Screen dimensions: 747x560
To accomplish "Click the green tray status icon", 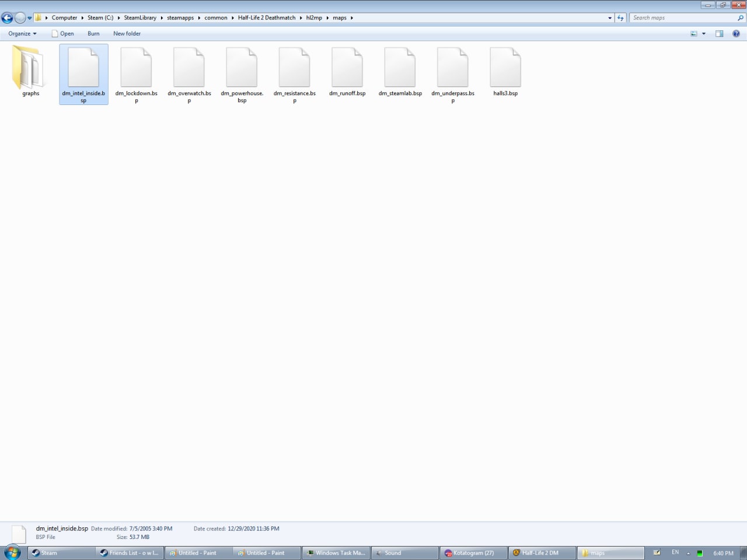I will click(x=700, y=553).
